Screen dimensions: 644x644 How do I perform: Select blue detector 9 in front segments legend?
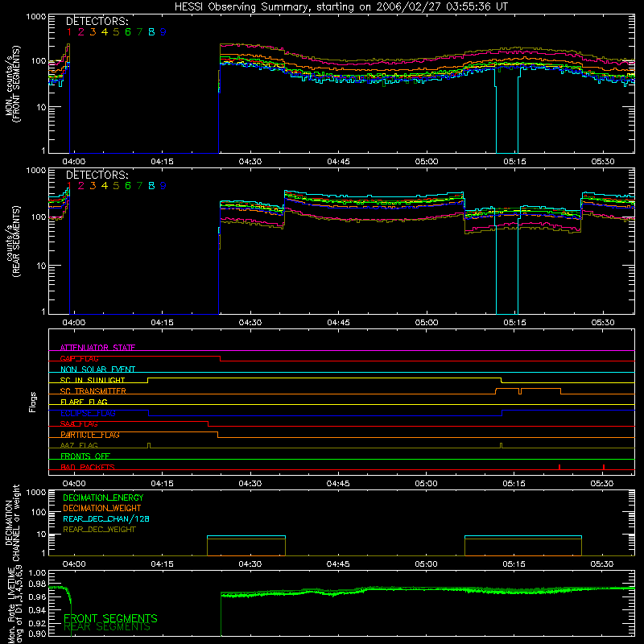[163, 32]
